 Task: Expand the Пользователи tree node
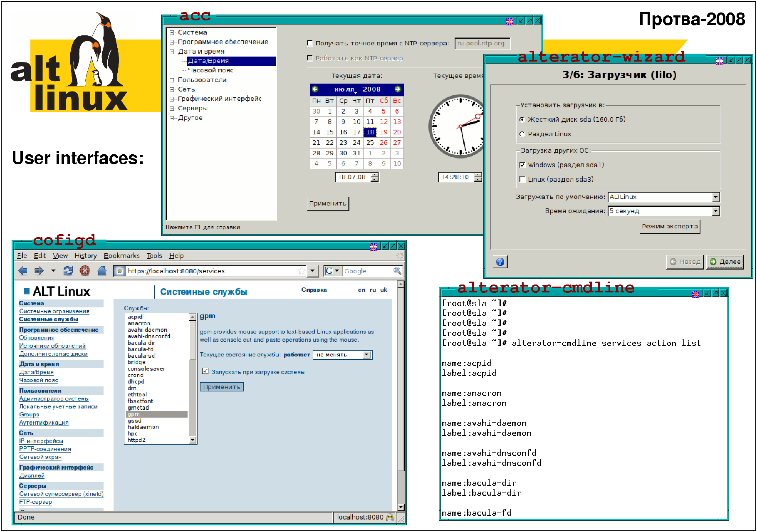click(172, 80)
